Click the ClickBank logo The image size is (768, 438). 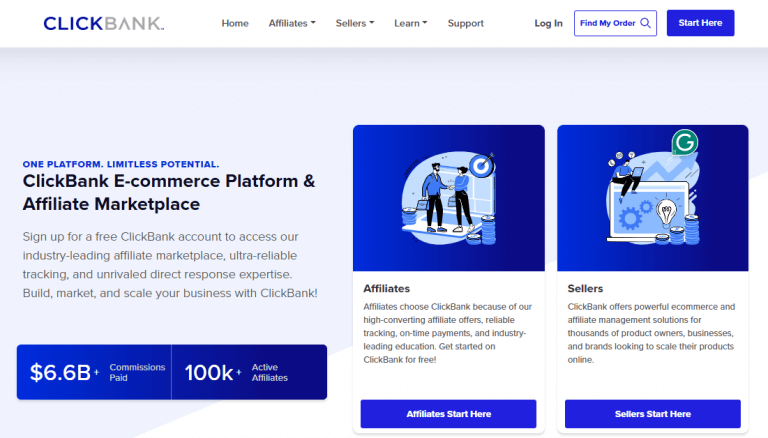103,23
